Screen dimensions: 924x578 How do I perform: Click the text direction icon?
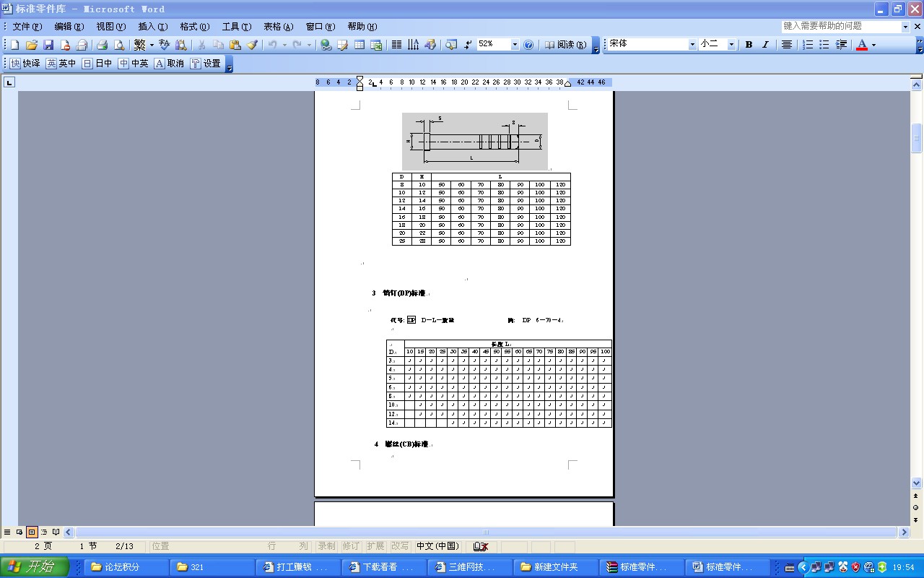point(413,45)
